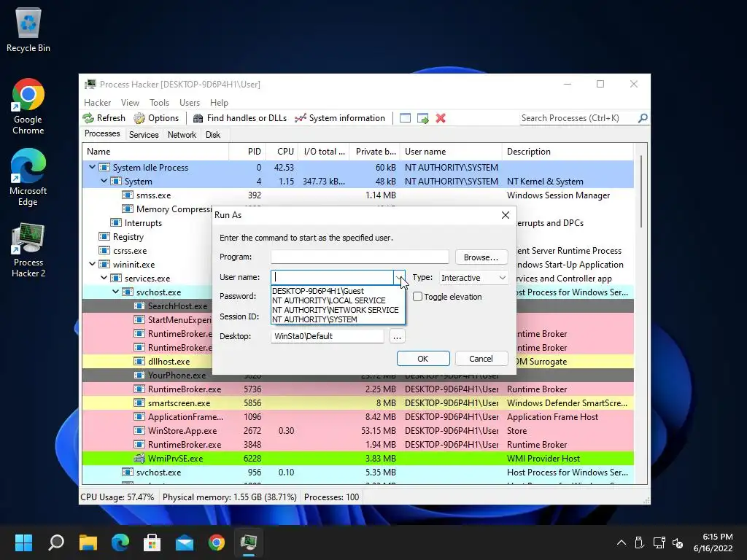747x560 pixels.
Task: Open File Explorer from taskbar
Action: tap(88, 542)
